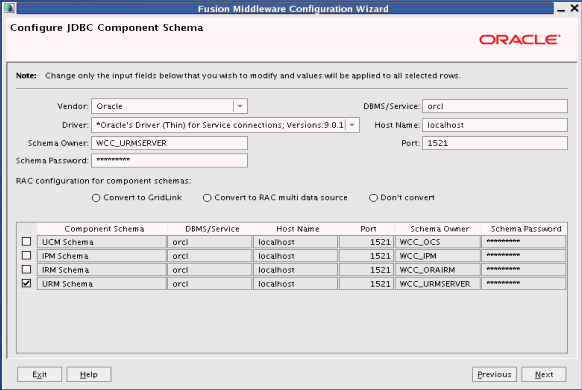
Task: Click the Schema Password column header
Action: [524, 229]
